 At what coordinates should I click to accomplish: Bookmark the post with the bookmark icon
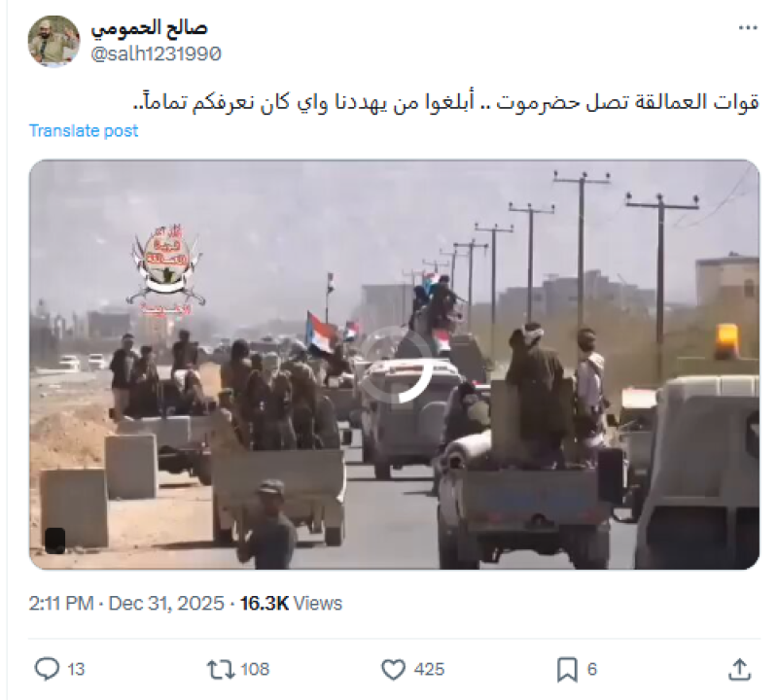(567, 669)
